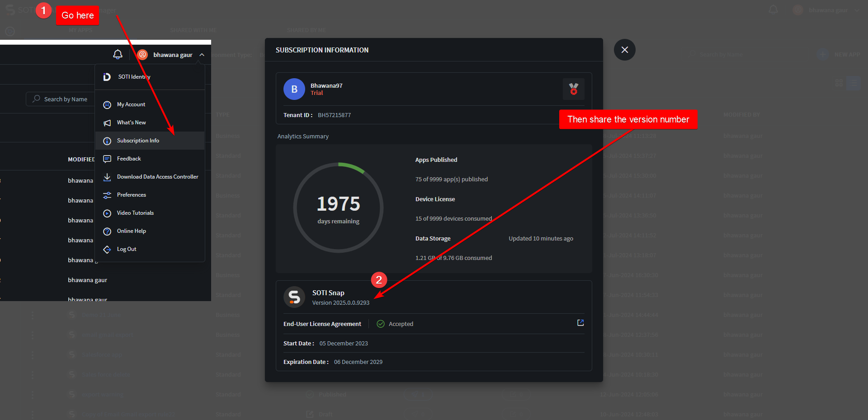This screenshot has width=868, height=420.
Task: Open SOTI Identity from the menu
Action: pos(134,77)
